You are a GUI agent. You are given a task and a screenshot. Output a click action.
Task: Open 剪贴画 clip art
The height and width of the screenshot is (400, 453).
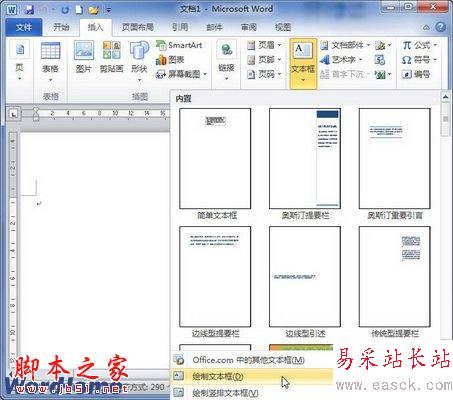(112, 57)
